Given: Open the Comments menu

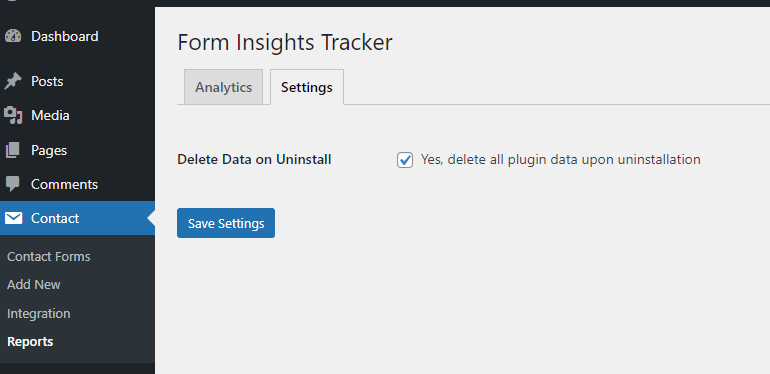Looking at the screenshot, I should [x=64, y=185].
